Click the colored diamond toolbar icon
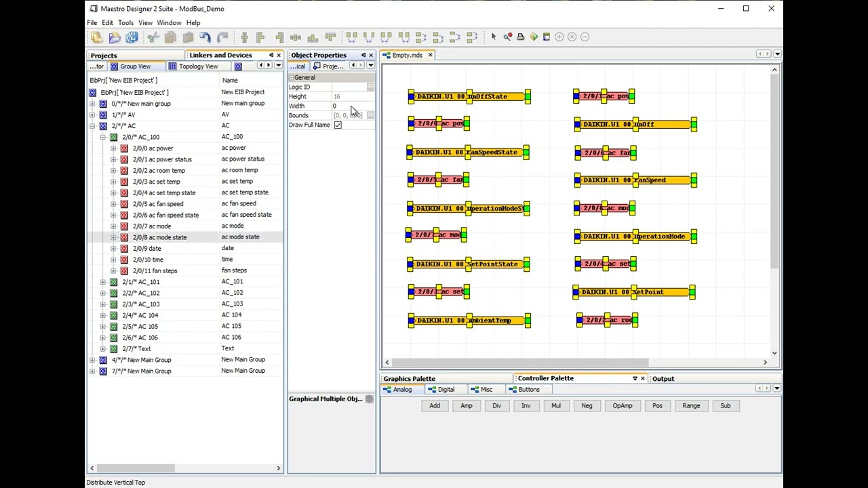Viewport: 868px width, 488px height. pyautogui.click(x=534, y=37)
